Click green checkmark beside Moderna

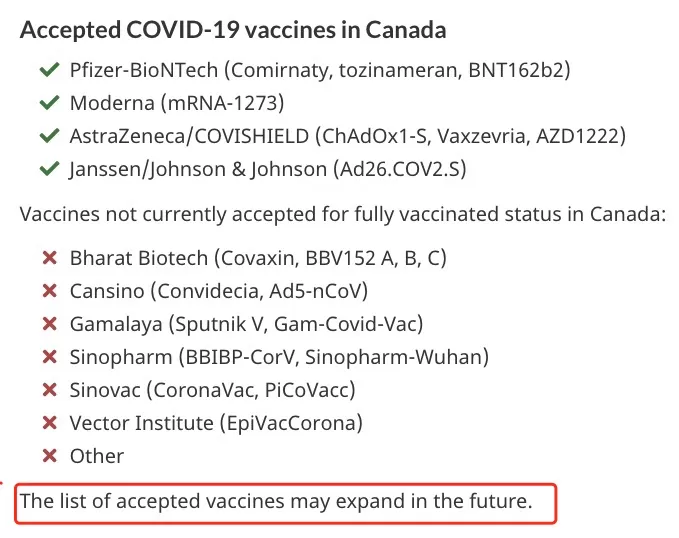coord(49,103)
